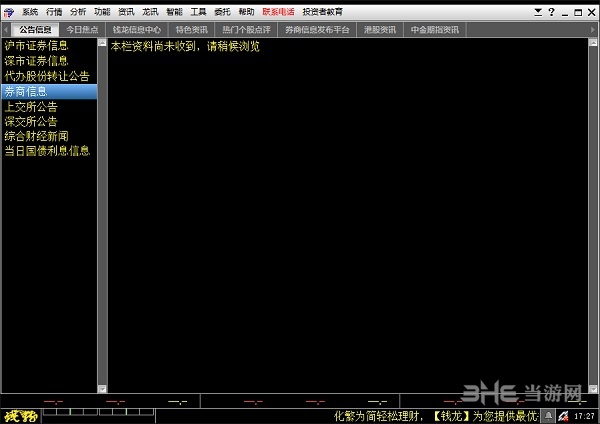This screenshot has width=600, height=424.
Task: Open the 资讯 menu
Action: pos(126,12)
